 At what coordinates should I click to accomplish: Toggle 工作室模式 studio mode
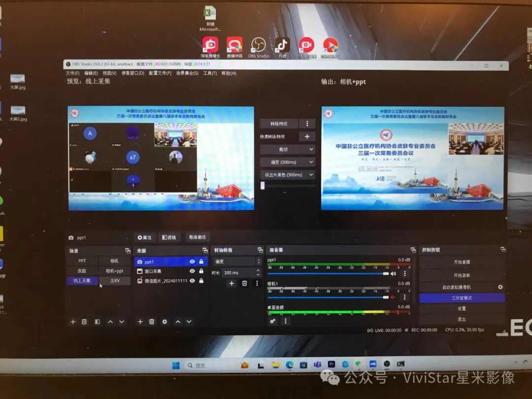(x=462, y=298)
